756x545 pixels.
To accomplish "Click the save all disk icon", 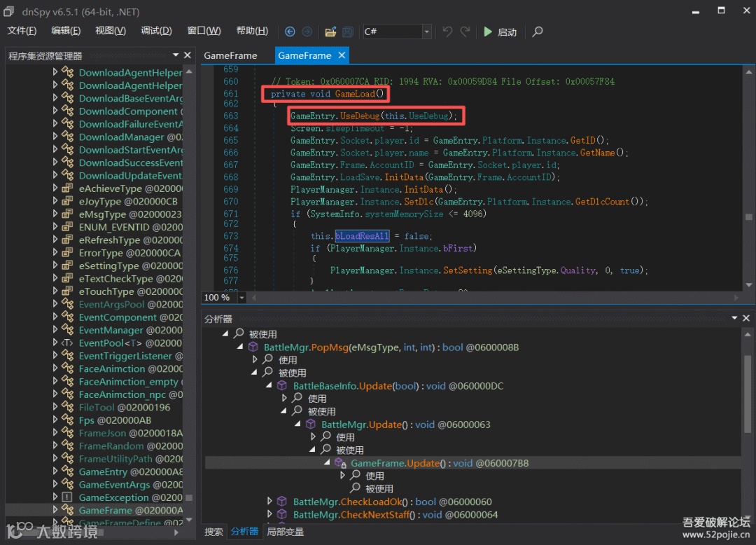I will (x=348, y=32).
